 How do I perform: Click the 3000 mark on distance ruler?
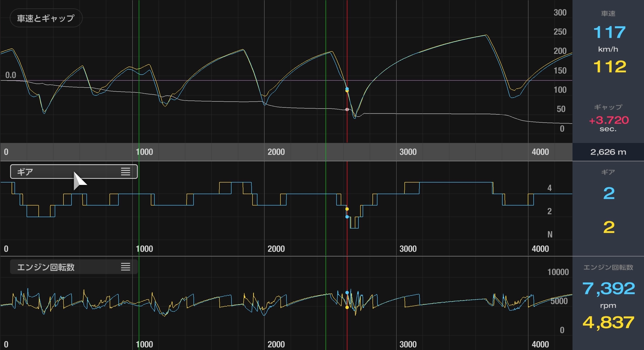click(408, 152)
